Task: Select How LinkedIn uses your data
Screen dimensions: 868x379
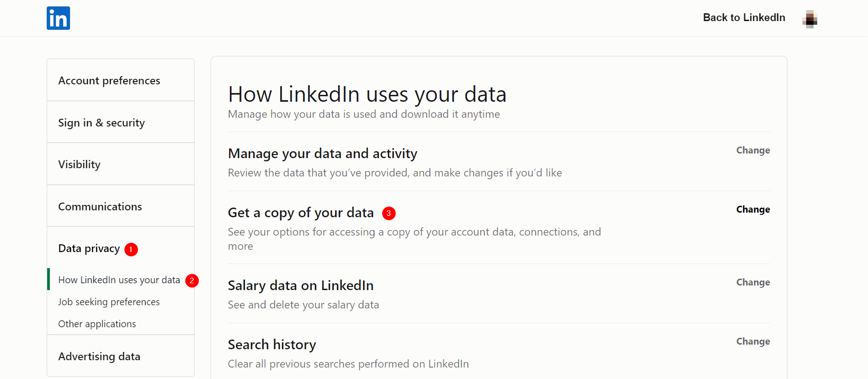Action: [x=119, y=280]
